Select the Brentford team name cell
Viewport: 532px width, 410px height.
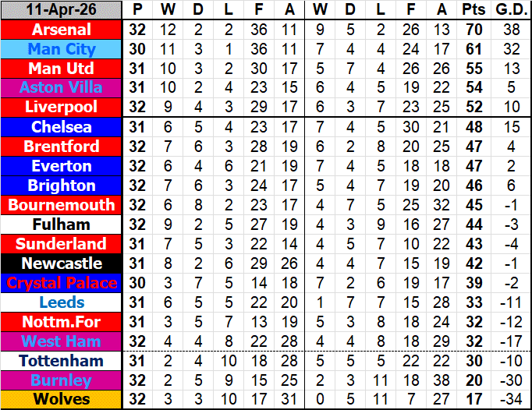62,147
